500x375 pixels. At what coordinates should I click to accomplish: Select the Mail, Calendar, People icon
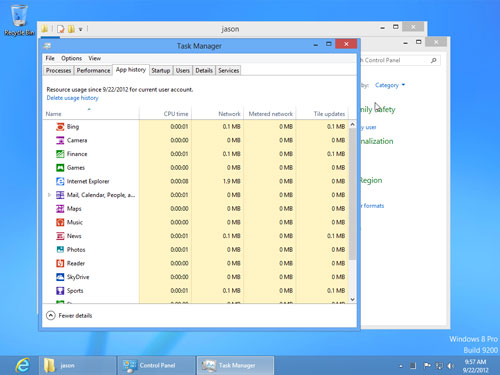[x=60, y=195]
